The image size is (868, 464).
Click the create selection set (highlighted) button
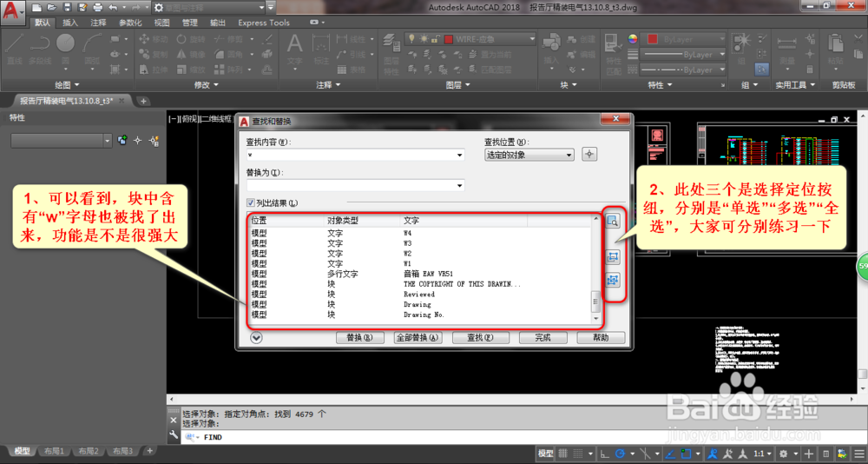pos(612,256)
